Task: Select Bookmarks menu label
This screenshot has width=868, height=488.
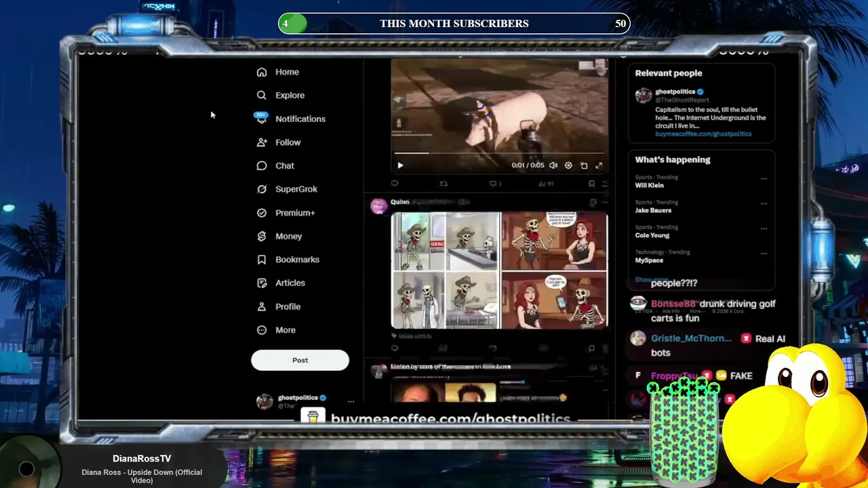Action: pyautogui.click(x=297, y=260)
